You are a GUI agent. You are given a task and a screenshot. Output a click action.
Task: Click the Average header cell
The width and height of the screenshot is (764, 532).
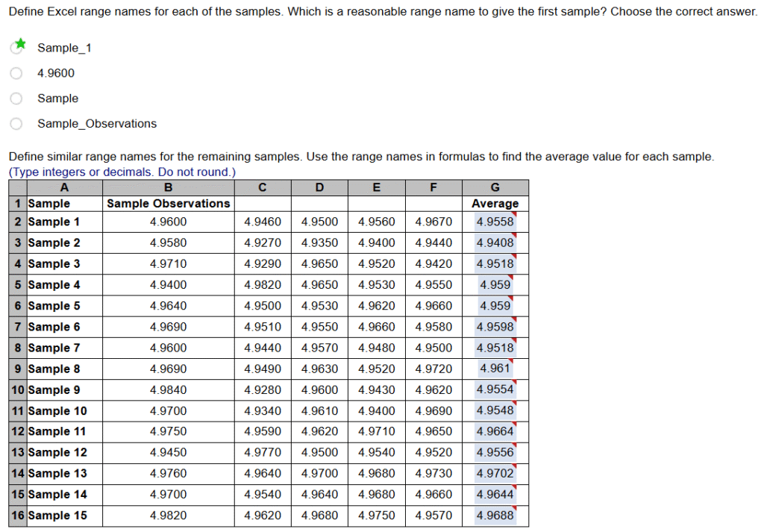[x=495, y=204]
